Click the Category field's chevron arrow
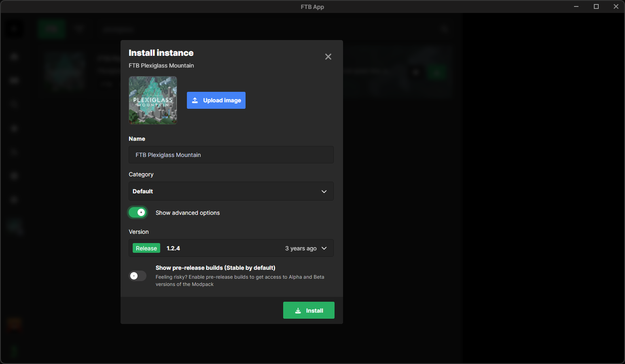 324,191
